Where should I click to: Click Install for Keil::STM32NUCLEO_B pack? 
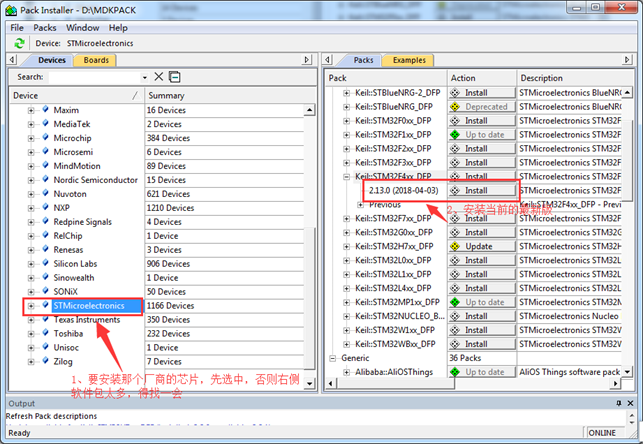pyautogui.click(x=482, y=316)
